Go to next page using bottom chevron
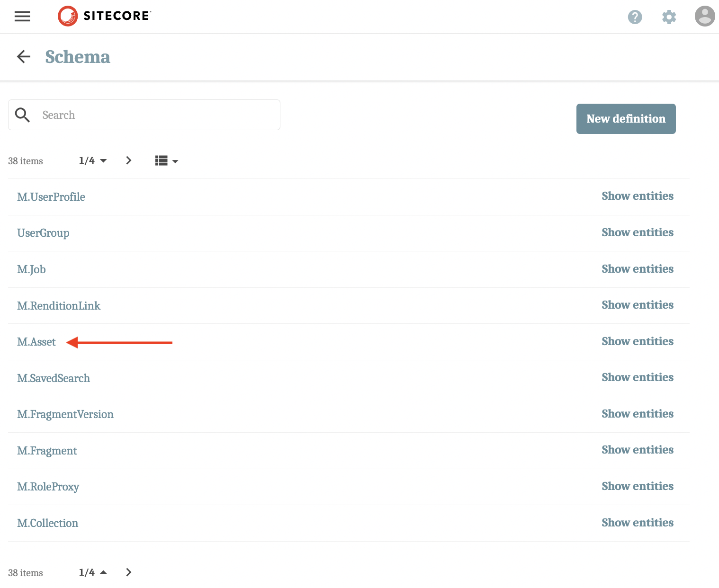Viewport: 719px width, 588px height. [128, 572]
